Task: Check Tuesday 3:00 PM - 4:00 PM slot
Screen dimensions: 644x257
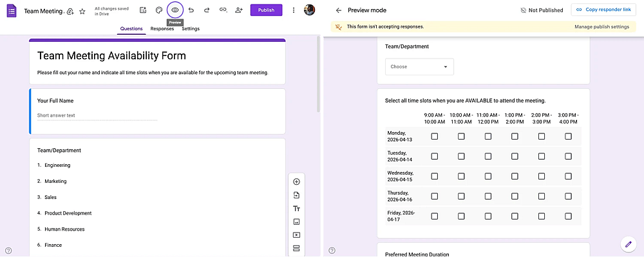Action: (x=568, y=156)
